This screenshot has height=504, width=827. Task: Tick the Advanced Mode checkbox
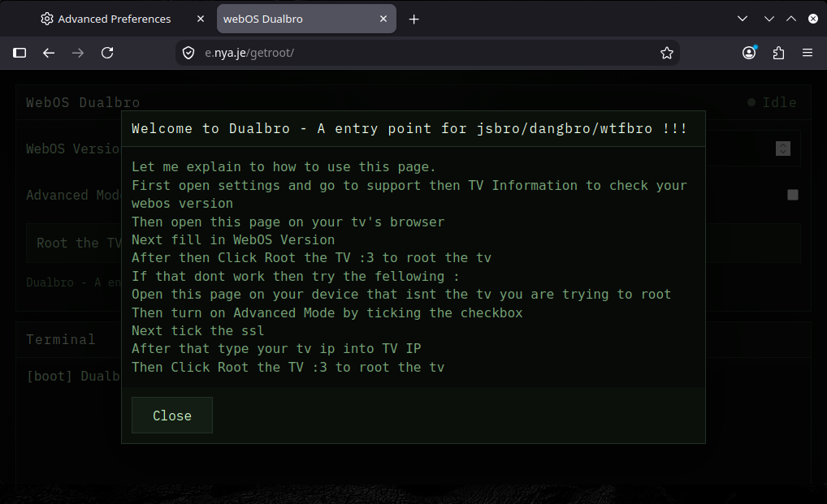[x=793, y=195]
